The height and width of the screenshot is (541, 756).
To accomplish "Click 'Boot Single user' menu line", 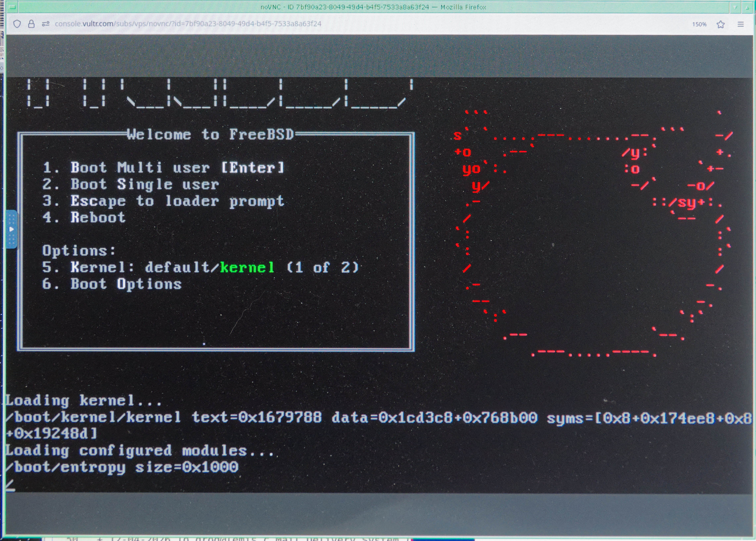I will click(131, 184).
